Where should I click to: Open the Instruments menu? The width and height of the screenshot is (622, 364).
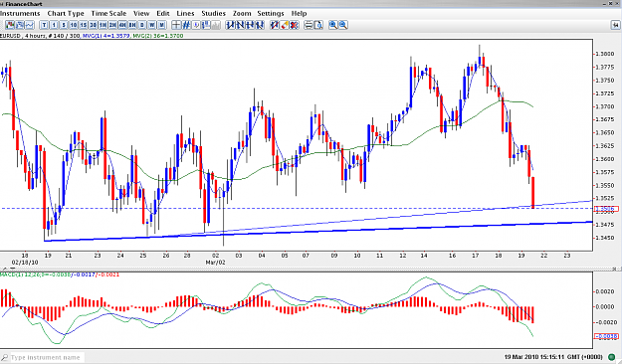20,13
